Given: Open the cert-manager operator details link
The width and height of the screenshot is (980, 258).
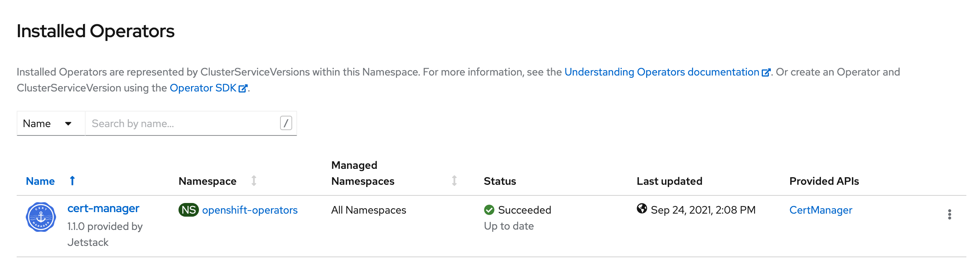Looking at the screenshot, I should click(x=103, y=208).
